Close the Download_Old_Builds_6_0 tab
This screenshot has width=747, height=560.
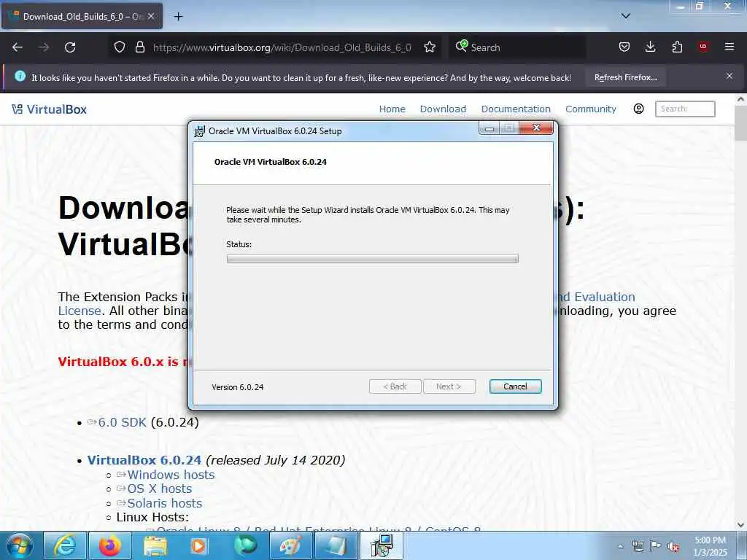[151, 16]
